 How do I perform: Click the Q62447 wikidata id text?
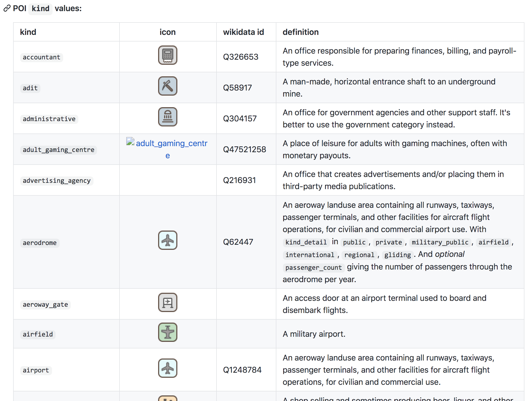pyautogui.click(x=238, y=242)
